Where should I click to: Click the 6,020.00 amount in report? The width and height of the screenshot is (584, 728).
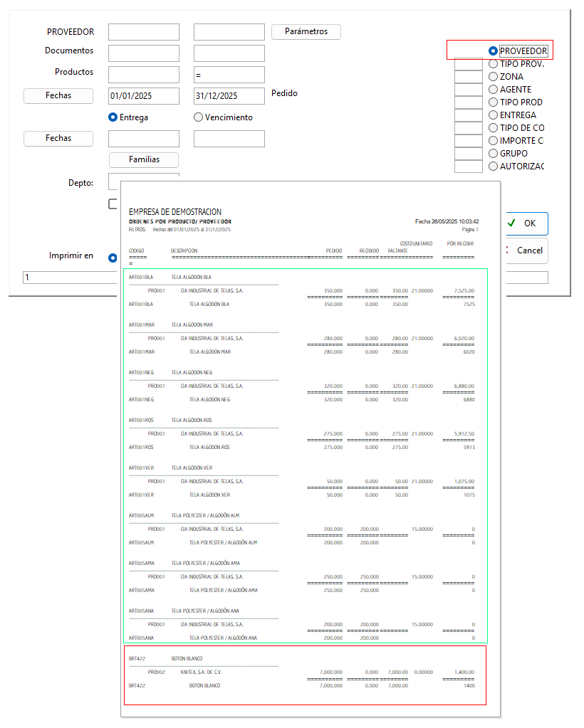pos(464,339)
